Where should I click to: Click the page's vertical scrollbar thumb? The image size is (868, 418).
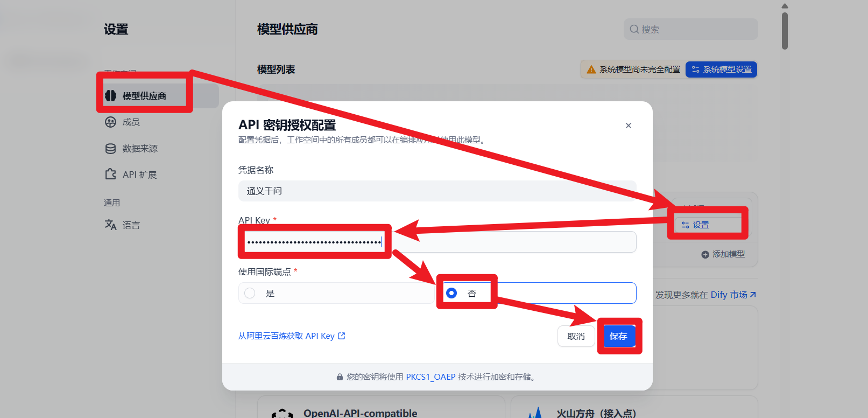tap(785, 31)
